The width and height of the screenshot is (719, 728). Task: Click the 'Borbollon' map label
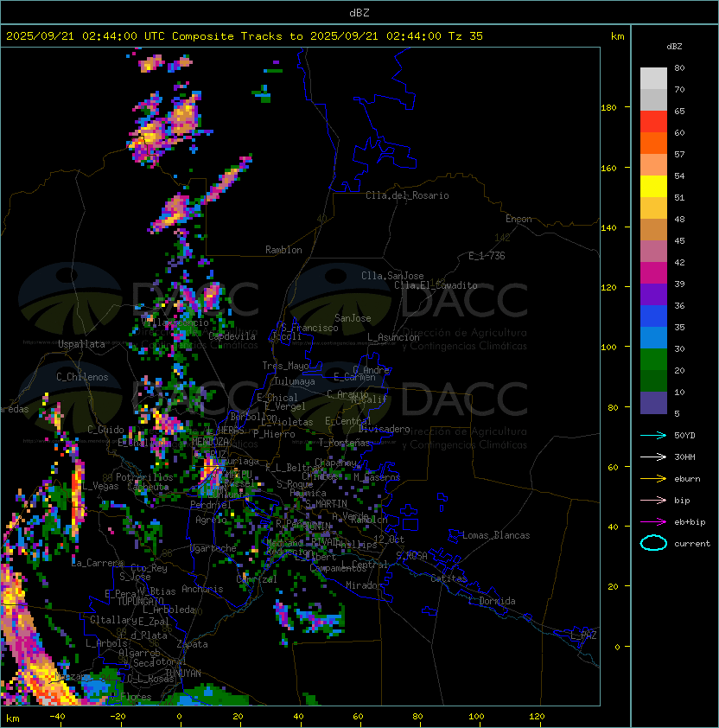[x=254, y=417]
